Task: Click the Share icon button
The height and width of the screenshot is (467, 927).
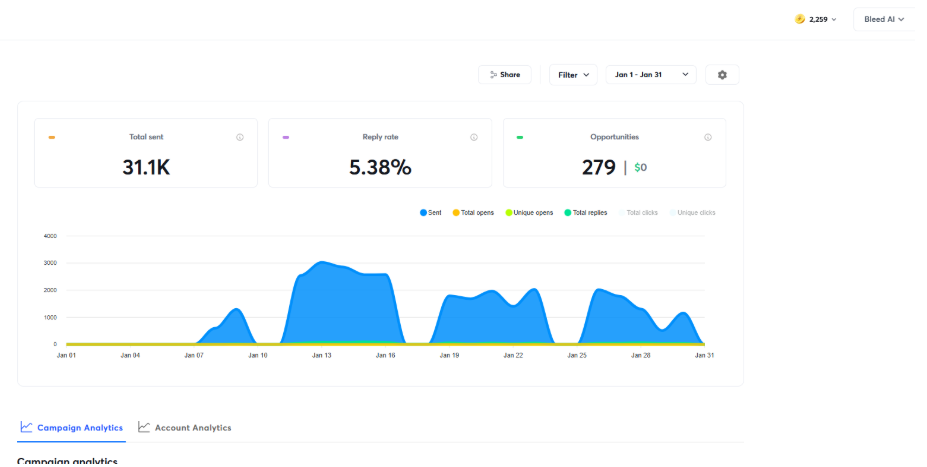Action: point(494,75)
